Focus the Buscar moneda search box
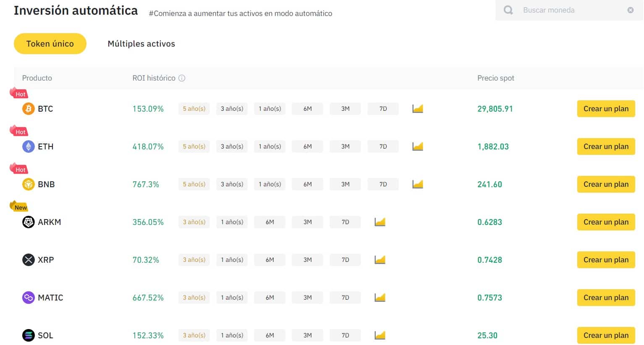Image resolution: width=644 pixels, height=345 pixels. coord(569,10)
